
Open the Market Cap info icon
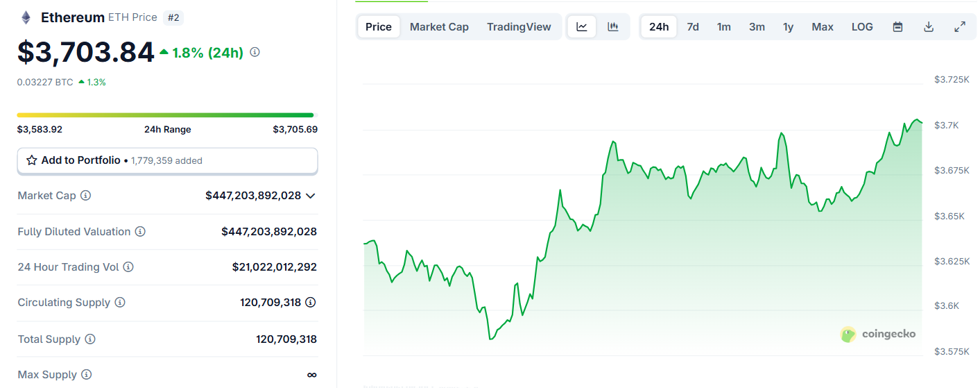85,196
